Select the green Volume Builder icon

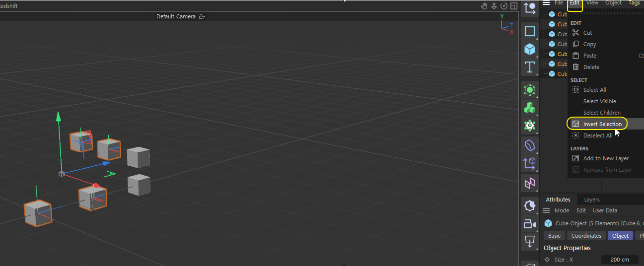(x=530, y=108)
